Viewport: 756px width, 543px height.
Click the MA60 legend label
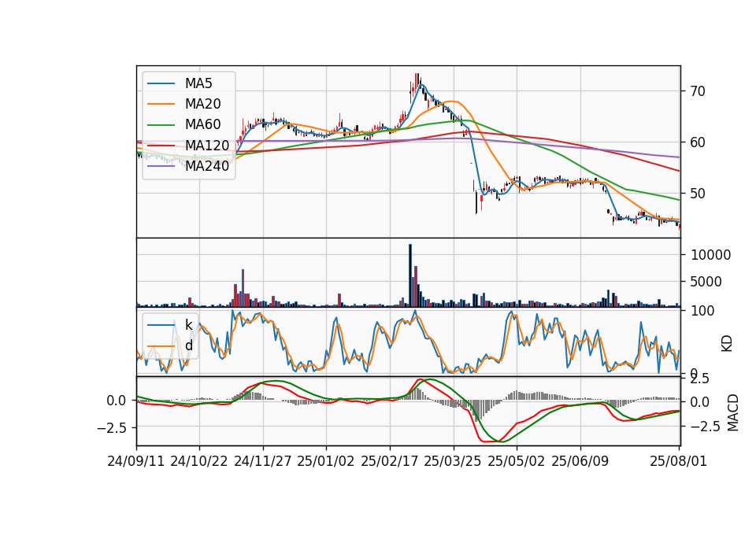click(202, 124)
